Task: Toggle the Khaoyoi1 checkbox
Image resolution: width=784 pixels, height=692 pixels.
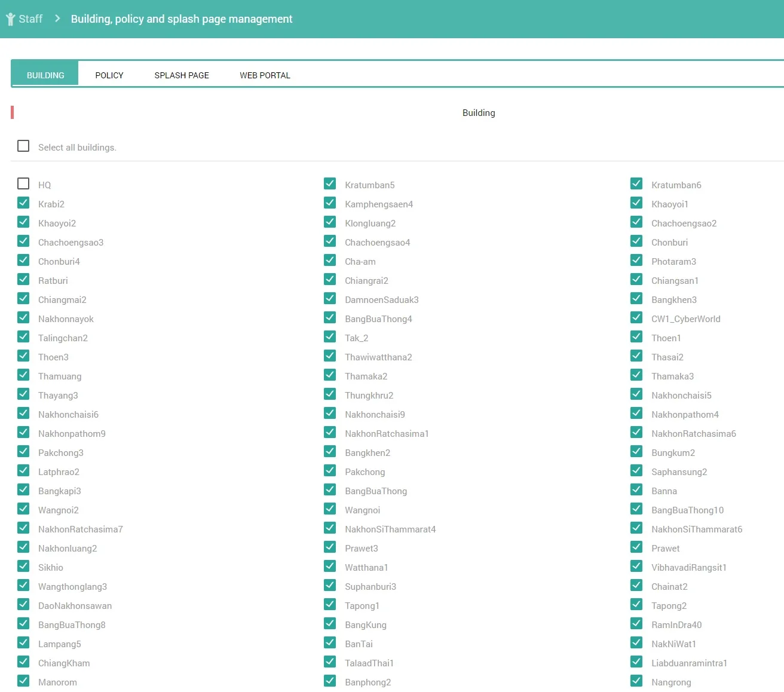Action: [x=636, y=203]
